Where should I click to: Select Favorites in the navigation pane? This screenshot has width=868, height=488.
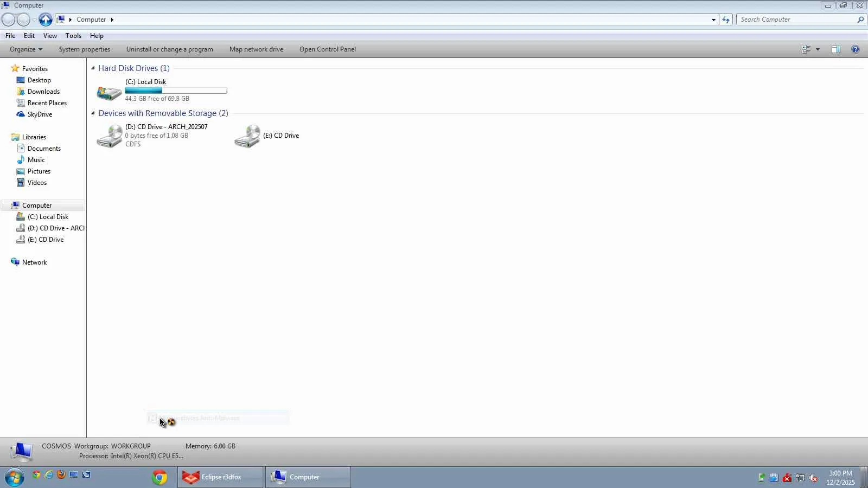(35, 69)
